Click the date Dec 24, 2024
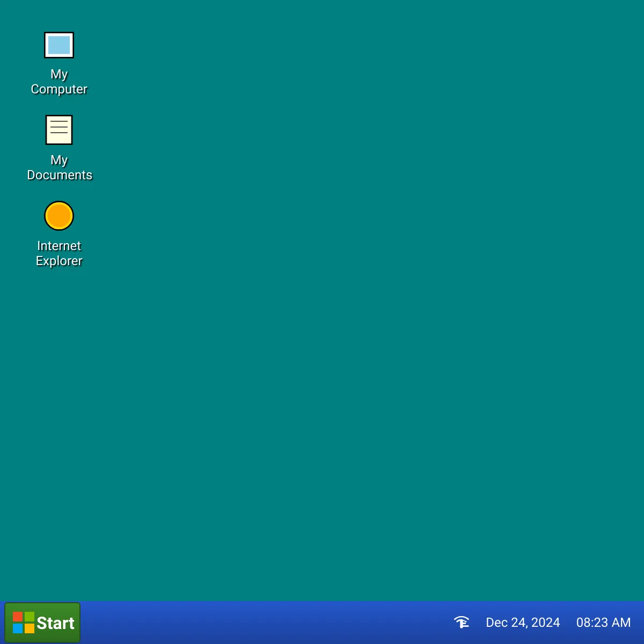 click(x=523, y=623)
